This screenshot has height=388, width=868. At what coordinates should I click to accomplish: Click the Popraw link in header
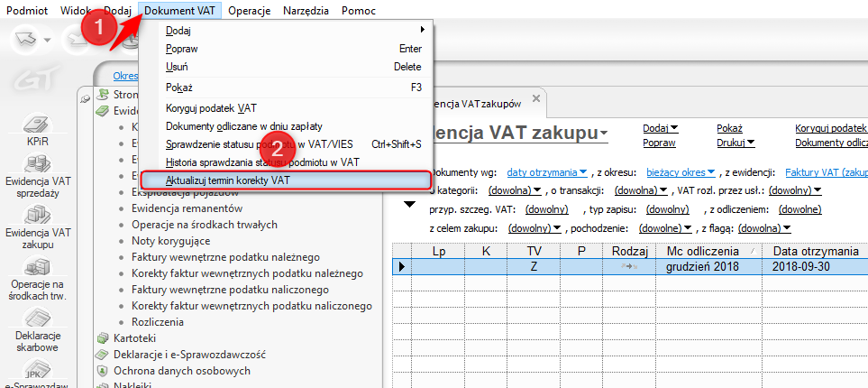point(659,143)
